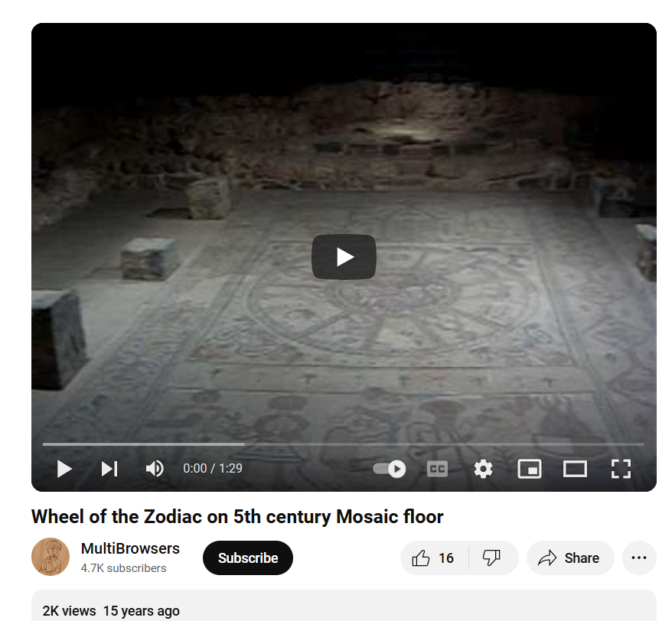Open the player settings gear

pyautogui.click(x=484, y=469)
